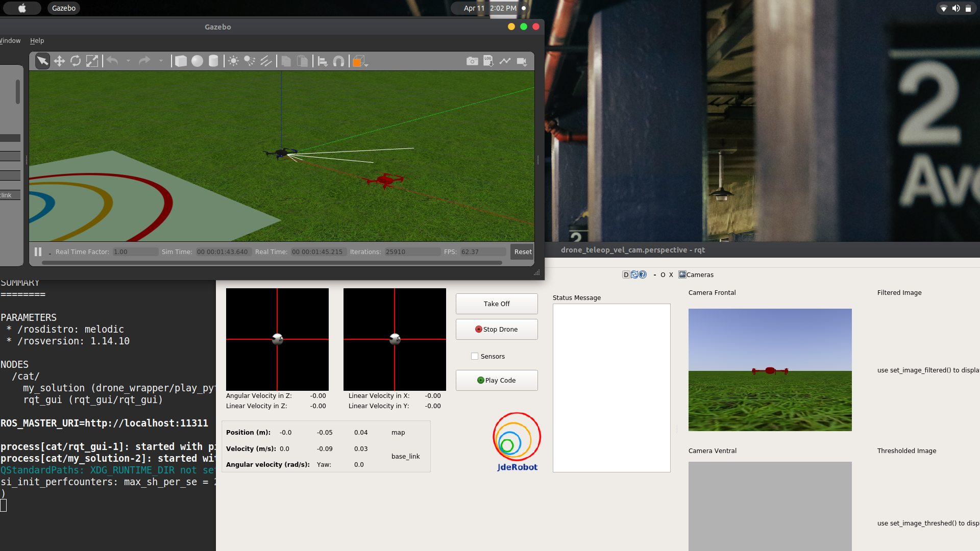Click Gazebo in the top menu bar
This screenshot has width=980, height=551.
tap(63, 8)
